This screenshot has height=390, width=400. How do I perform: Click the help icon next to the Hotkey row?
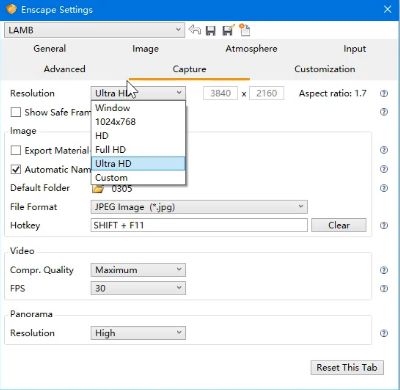pyautogui.click(x=384, y=225)
